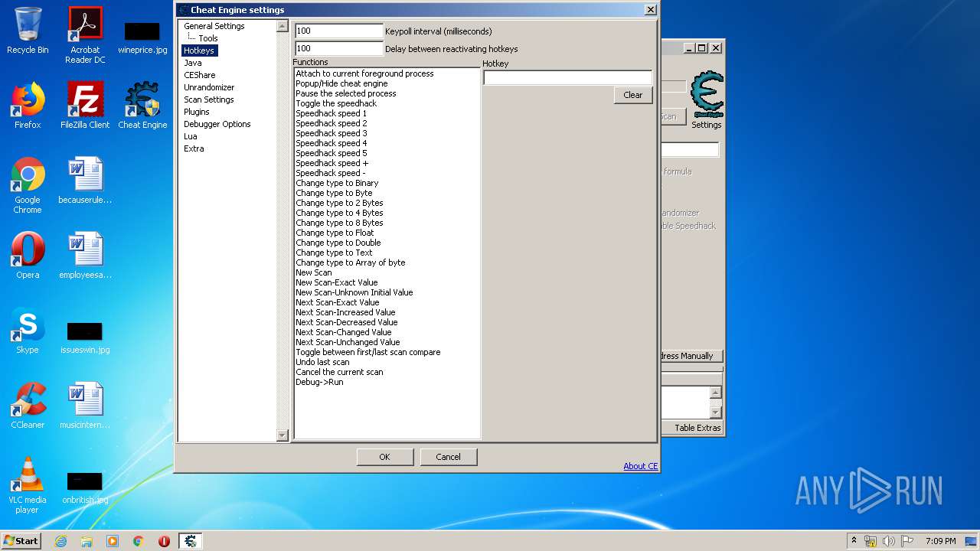The image size is (980, 551).
Task: Select Extra settings category
Action: click(194, 148)
